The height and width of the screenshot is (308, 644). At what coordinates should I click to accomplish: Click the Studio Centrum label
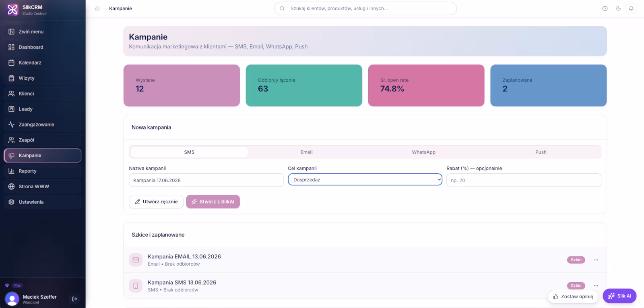pyautogui.click(x=35, y=14)
